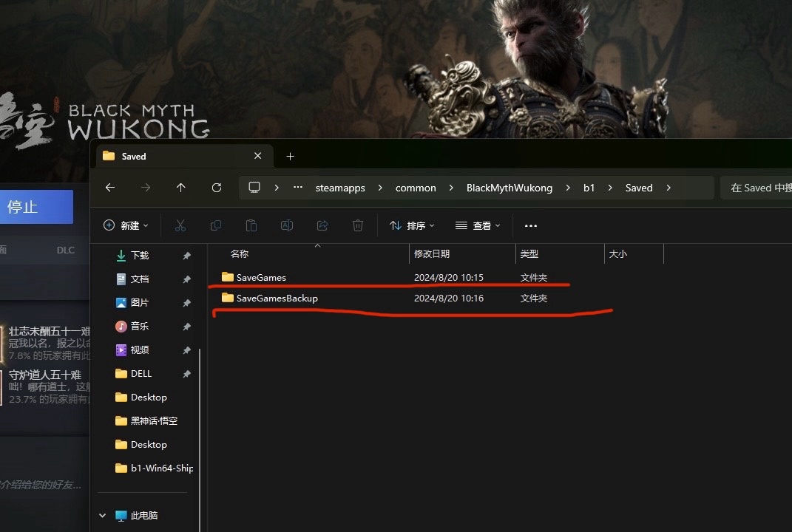Unpin 下载 using its pin icon
The width and height of the screenshot is (792, 532).
pyautogui.click(x=186, y=256)
